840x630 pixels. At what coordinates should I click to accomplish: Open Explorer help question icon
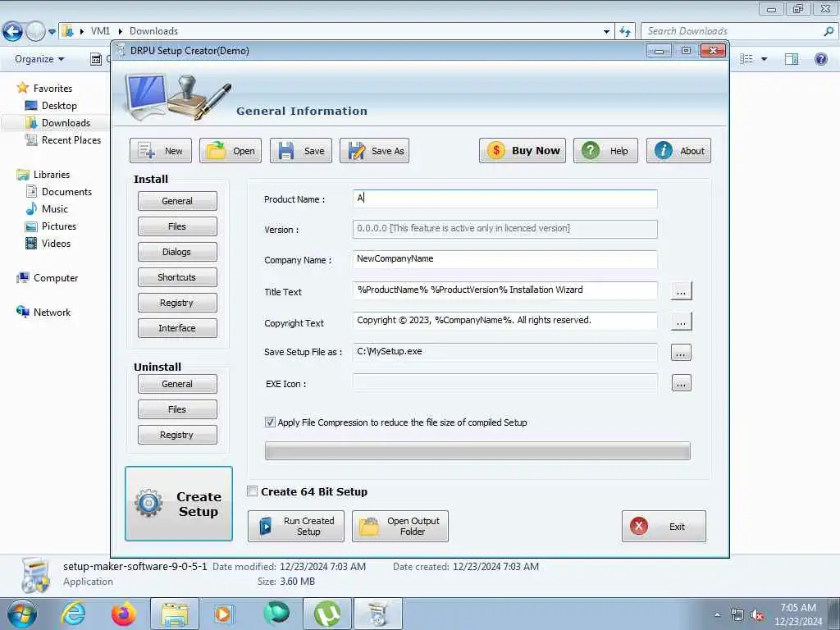(x=820, y=59)
